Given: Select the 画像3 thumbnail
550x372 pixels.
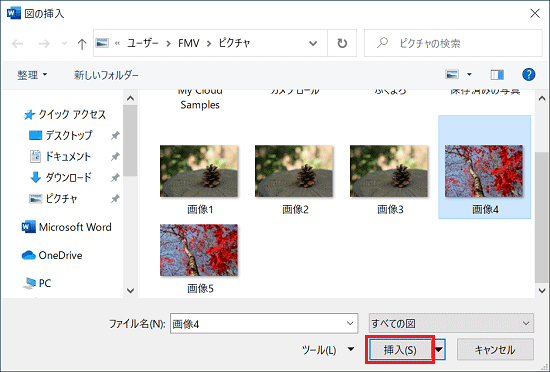Looking at the screenshot, I should [x=389, y=171].
